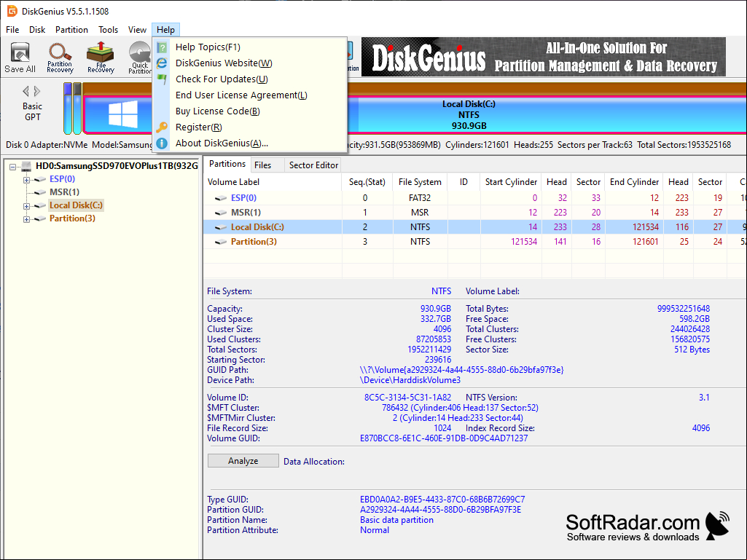This screenshot has height=560, width=747.
Task: Click the Analyze button
Action: [x=243, y=460]
